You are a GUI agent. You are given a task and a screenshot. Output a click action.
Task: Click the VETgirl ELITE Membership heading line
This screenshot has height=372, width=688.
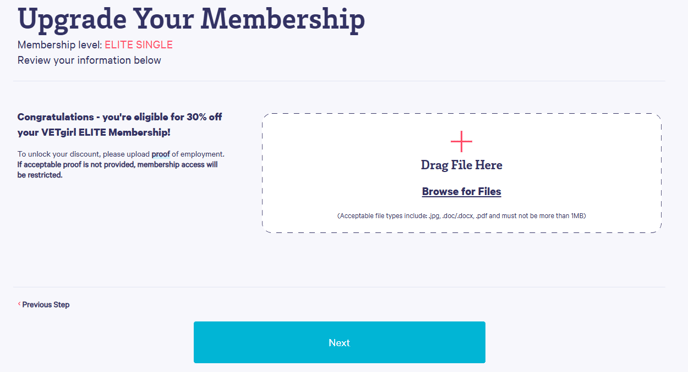pyautogui.click(x=94, y=132)
